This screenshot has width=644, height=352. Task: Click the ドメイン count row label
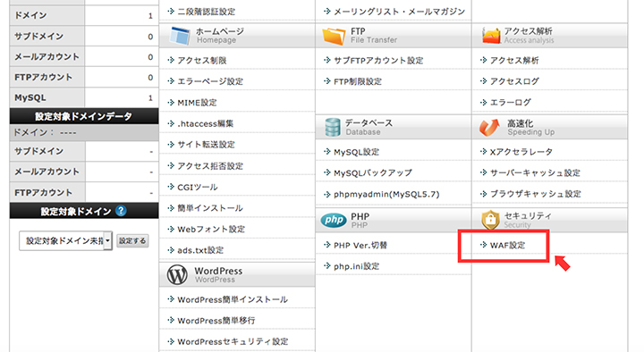pyautogui.click(x=30, y=15)
